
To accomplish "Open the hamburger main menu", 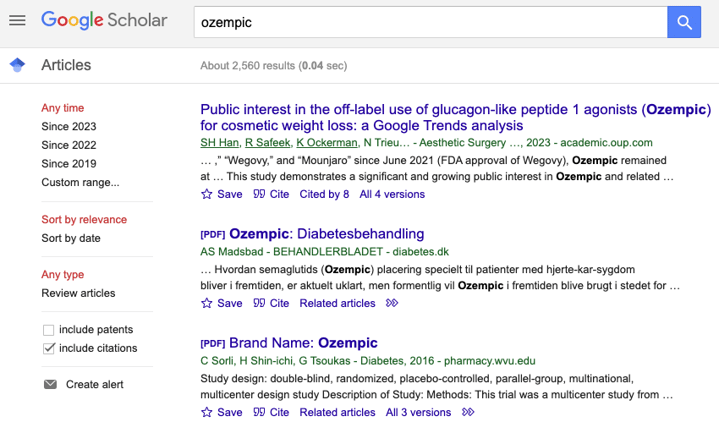I will pyautogui.click(x=16, y=21).
